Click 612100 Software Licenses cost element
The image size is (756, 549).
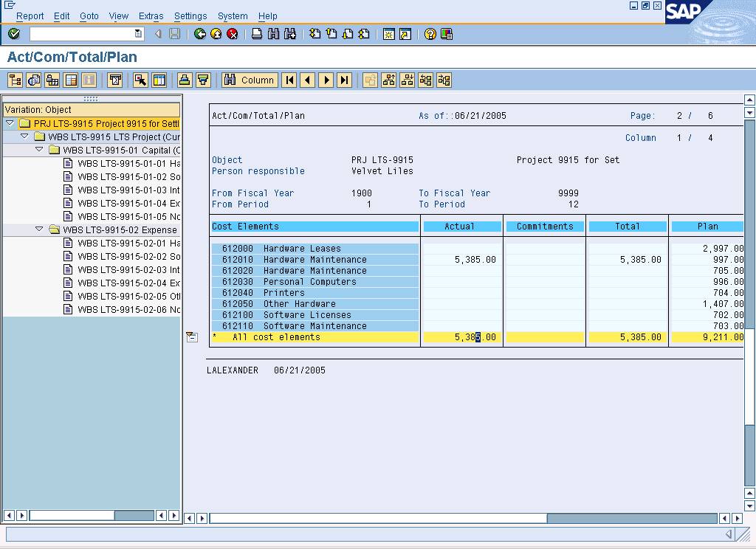click(315, 315)
